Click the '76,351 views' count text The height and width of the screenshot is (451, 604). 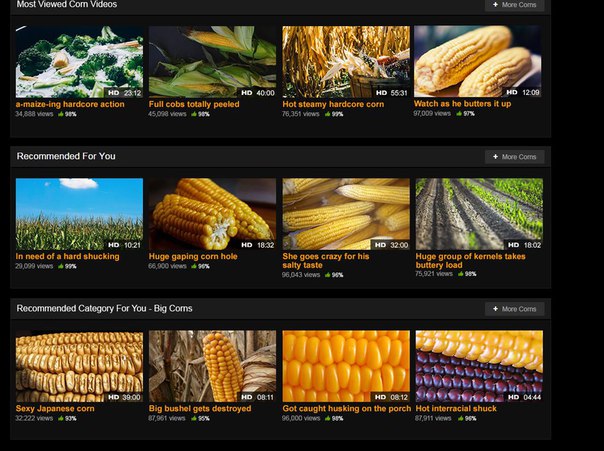pyautogui.click(x=301, y=114)
